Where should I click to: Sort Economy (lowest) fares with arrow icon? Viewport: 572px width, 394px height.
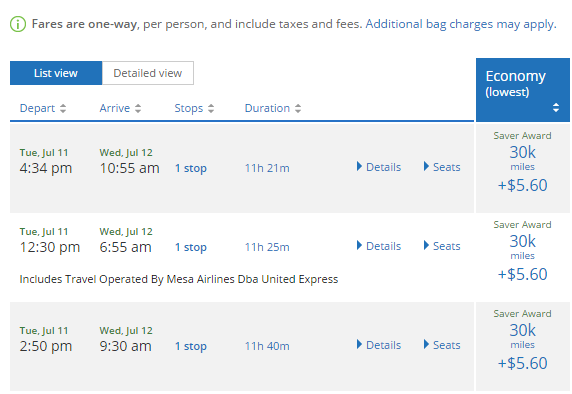pyautogui.click(x=556, y=108)
